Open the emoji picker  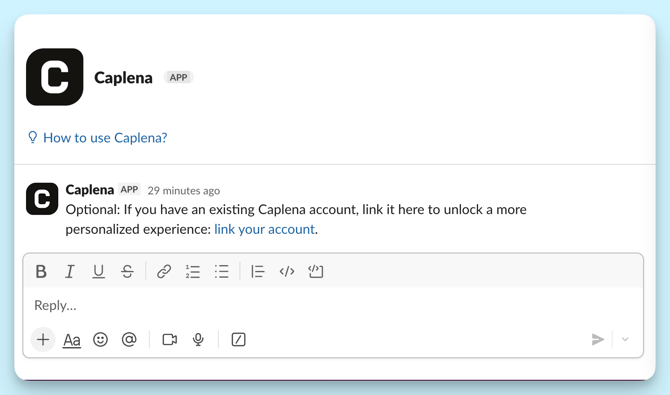click(100, 340)
